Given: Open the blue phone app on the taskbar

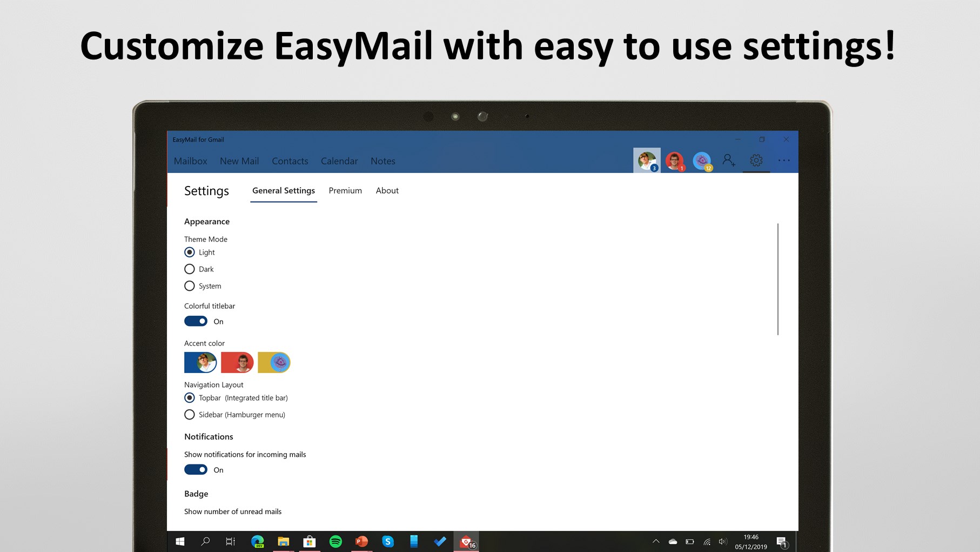Looking at the screenshot, I should click(x=414, y=541).
